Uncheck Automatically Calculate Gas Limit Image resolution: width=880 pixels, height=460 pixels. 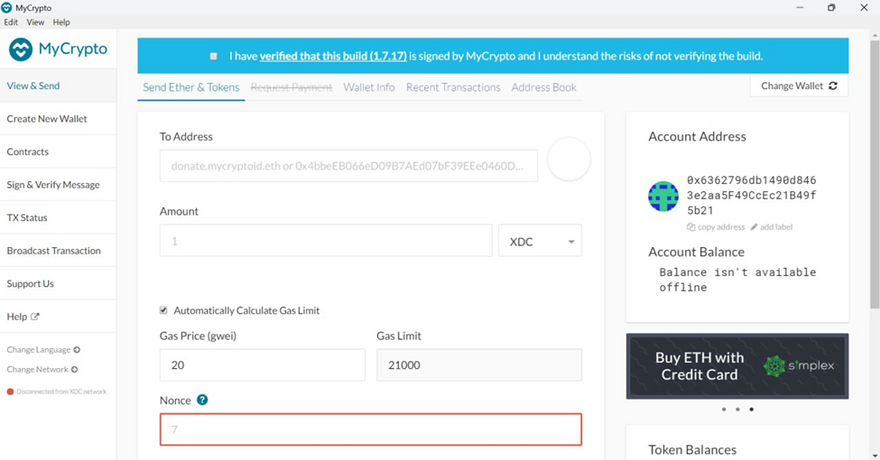(x=164, y=311)
